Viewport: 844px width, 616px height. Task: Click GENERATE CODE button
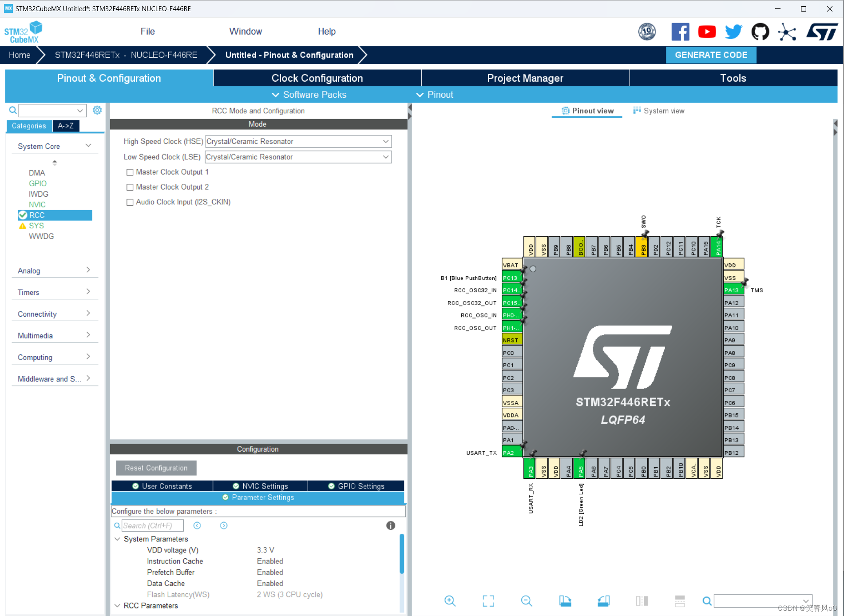[711, 55]
